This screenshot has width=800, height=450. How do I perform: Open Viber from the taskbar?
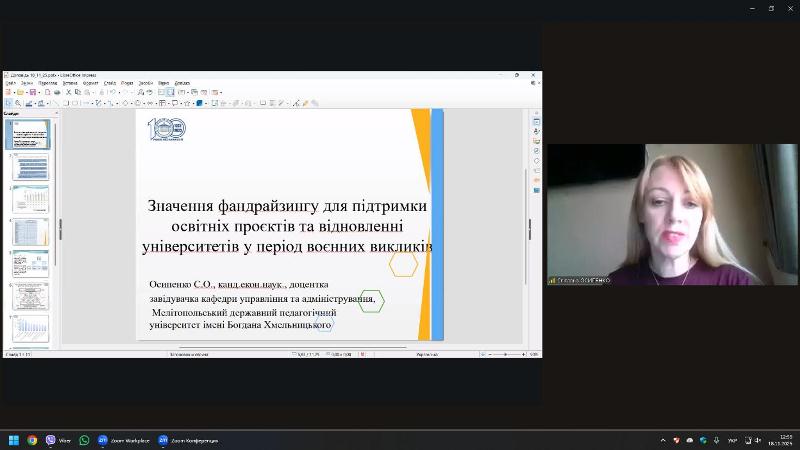point(58,440)
